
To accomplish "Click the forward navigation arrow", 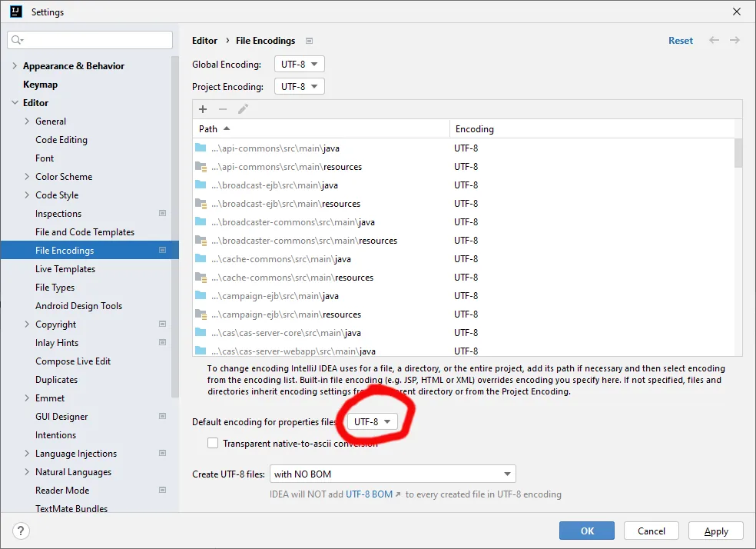I will pos(734,40).
